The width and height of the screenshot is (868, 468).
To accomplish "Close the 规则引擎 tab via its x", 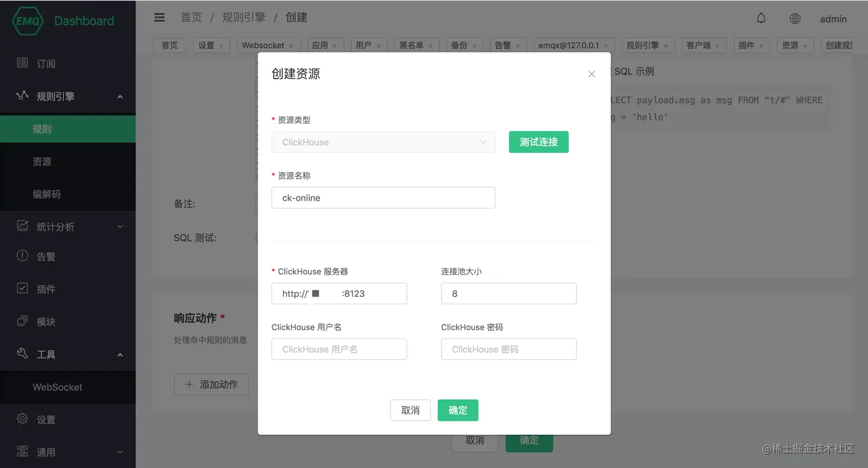I will click(x=666, y=46).
